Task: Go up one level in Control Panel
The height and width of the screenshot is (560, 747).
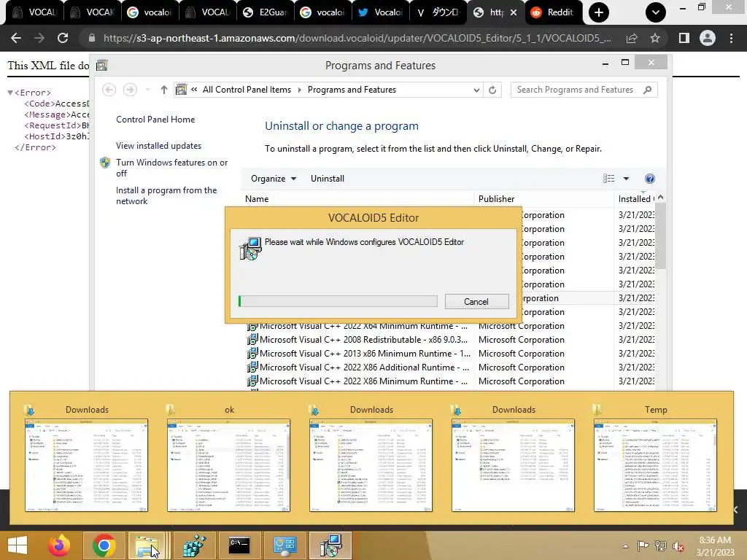Action: coord(164,90)
